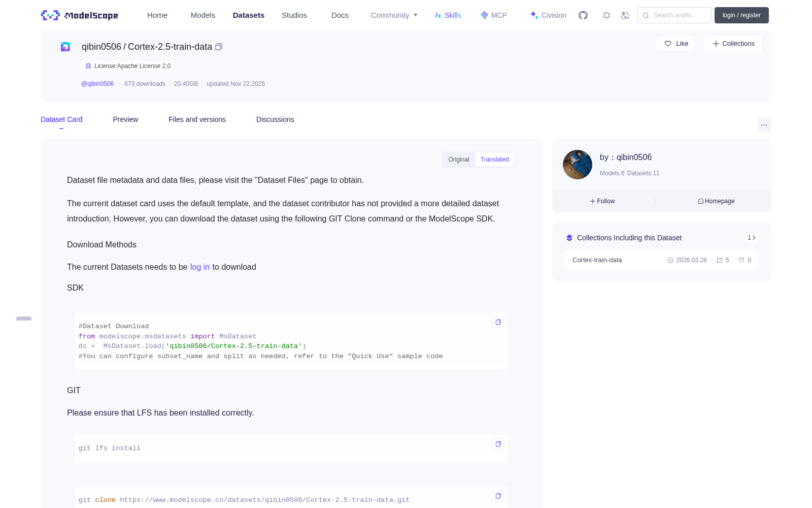Focus the Search anything input field
The image size is (812, 508).
click(674, 15)
